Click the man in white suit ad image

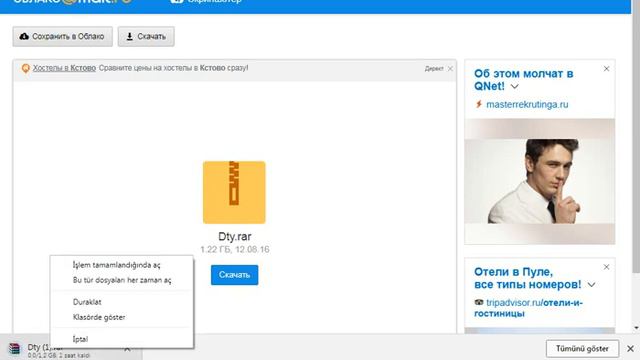point(540,182)
